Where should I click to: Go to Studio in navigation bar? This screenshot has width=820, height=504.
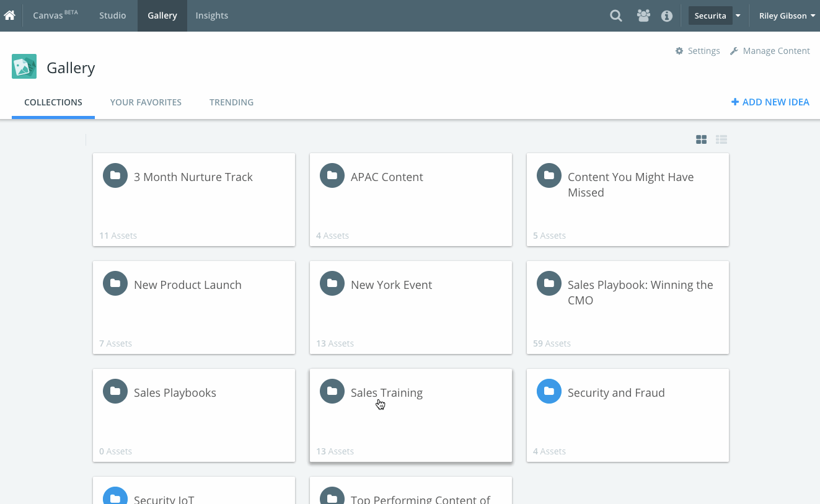(x=113, y=15)
